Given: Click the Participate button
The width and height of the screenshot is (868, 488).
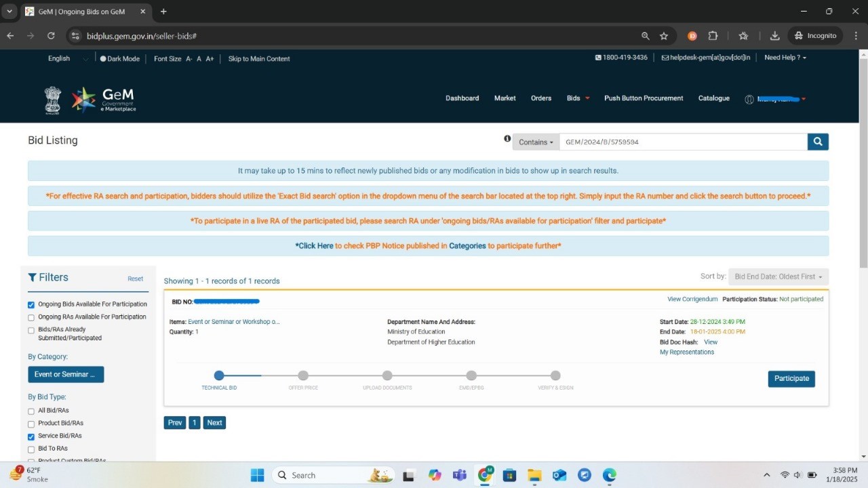Looking at the screenshot, I should coord(791,378).
